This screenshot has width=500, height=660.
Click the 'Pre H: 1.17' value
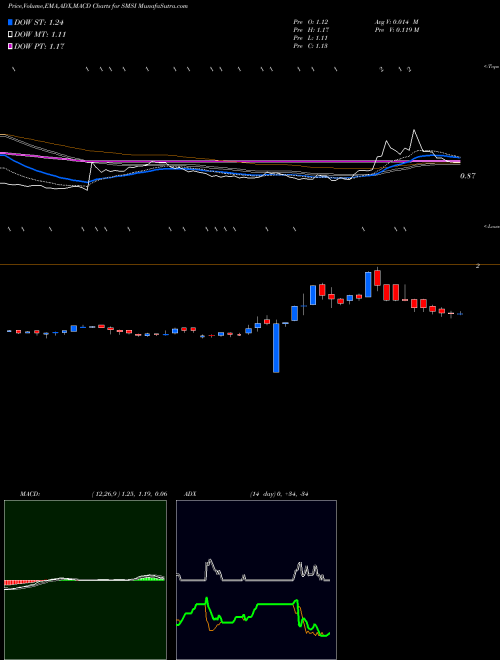(x=311, y=30)
